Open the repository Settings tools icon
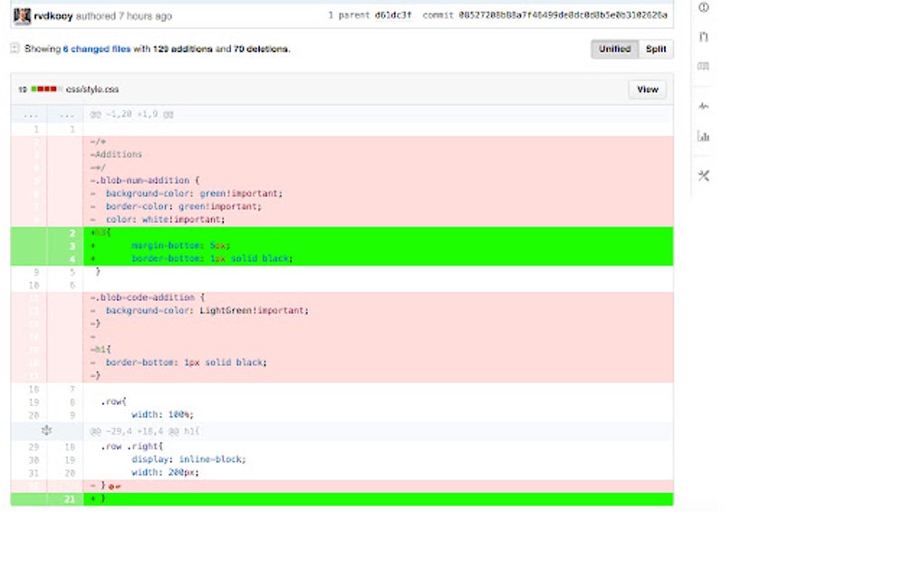The image size is (924, 578). (x=704, y=176)
